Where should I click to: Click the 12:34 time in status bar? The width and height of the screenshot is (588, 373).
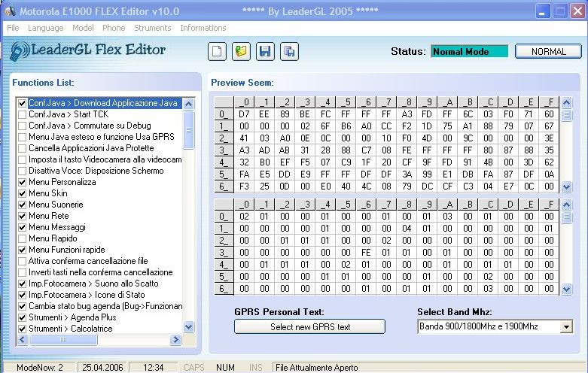click(154, 368)
